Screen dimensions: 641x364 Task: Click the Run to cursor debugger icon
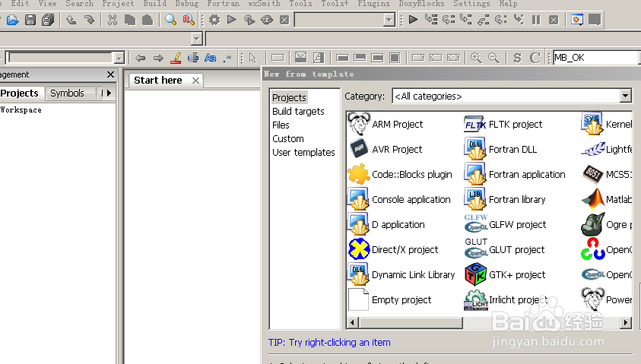point(431,19)
